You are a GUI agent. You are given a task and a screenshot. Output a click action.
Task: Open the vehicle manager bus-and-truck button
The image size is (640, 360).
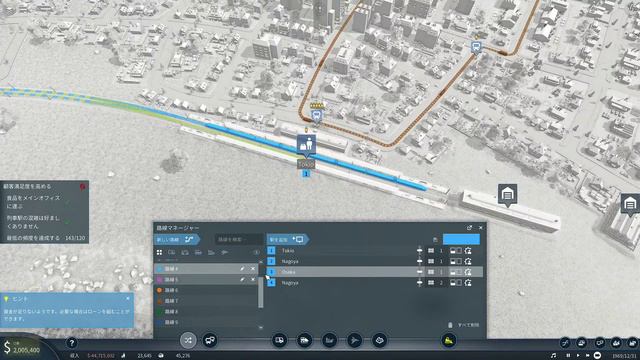pyautogui.click(x=210, y=340)
